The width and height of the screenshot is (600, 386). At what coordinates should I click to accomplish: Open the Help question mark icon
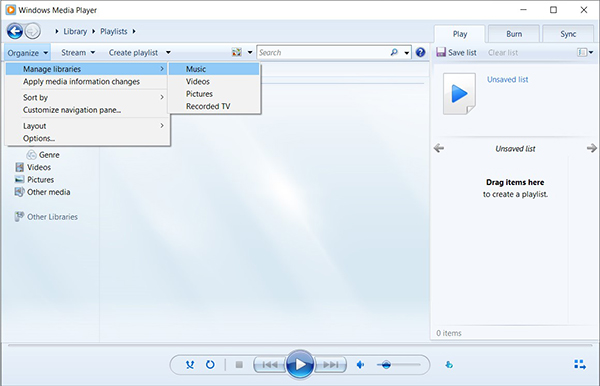420,52
